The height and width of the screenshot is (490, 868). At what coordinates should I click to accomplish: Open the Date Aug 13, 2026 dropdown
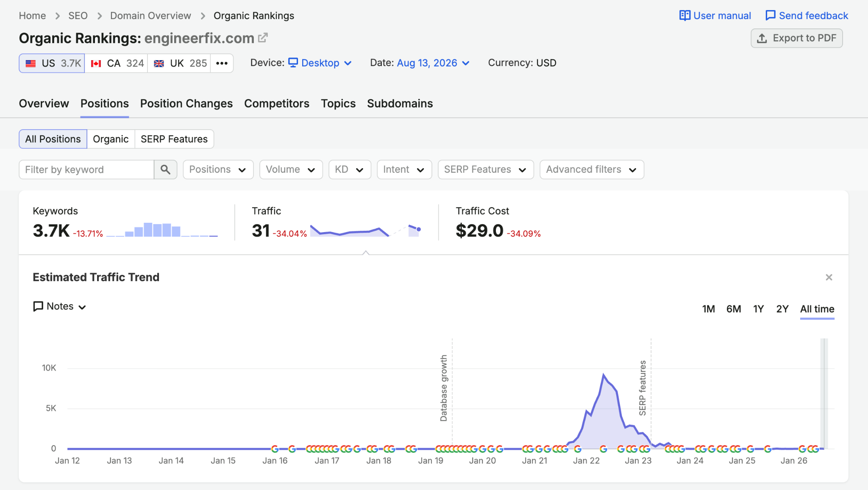(433, 63)
